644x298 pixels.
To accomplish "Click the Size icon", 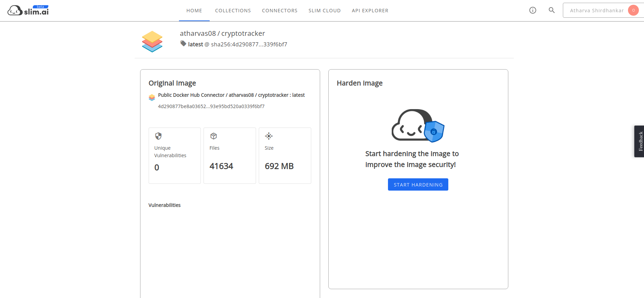I will coord(269,136).
